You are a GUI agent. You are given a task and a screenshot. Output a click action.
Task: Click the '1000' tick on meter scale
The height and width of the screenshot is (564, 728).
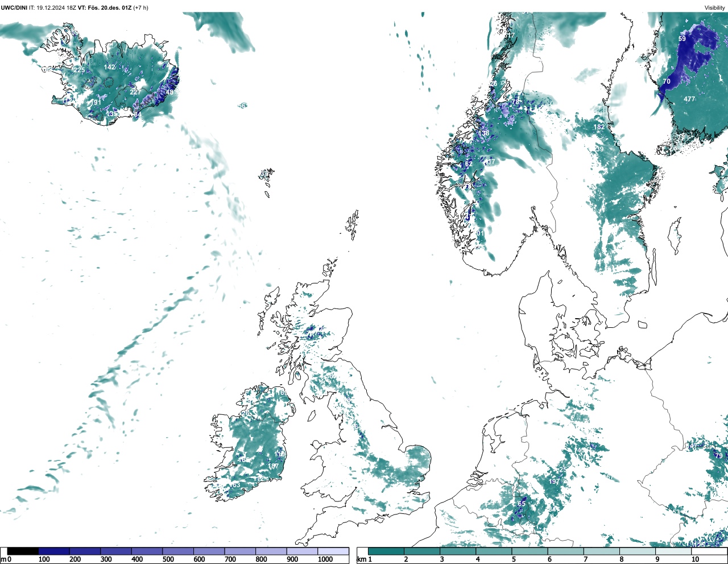(325, 559)
